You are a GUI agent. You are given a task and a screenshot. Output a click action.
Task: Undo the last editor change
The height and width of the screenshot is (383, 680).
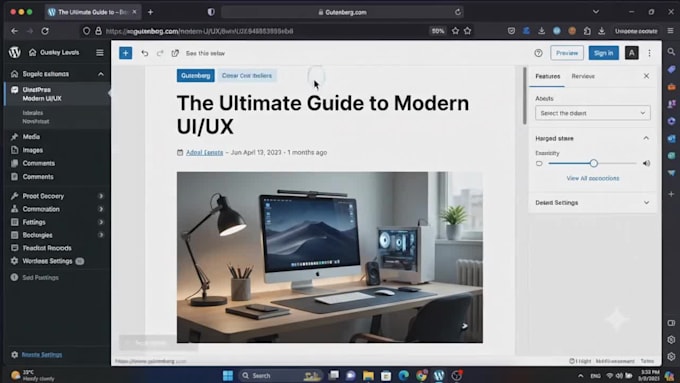[x=145, y=53]
